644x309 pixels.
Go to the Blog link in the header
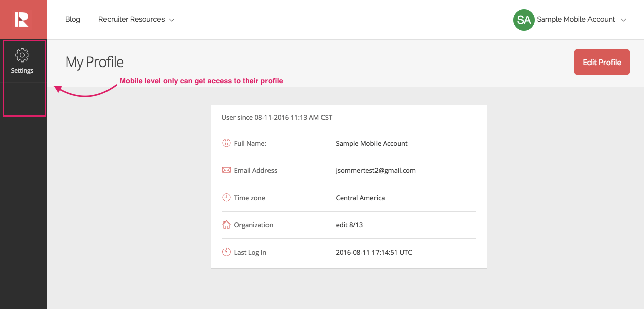[x=73, y=19]
